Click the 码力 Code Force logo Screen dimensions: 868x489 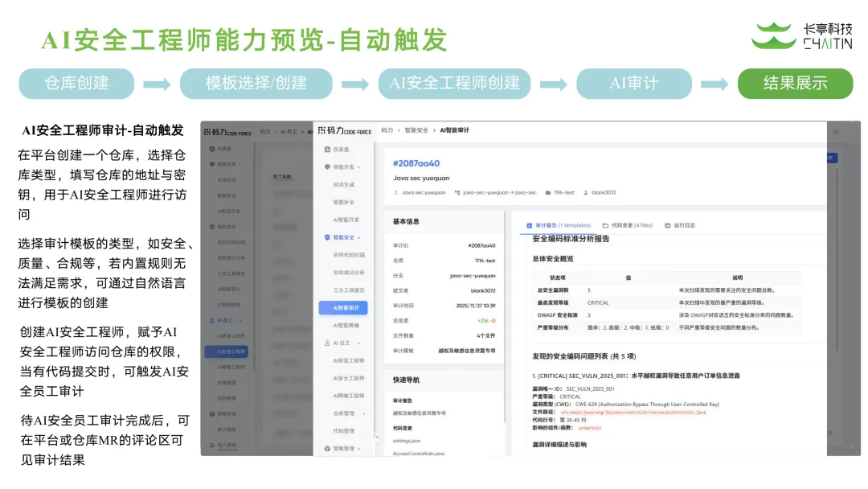click(345, 131)
